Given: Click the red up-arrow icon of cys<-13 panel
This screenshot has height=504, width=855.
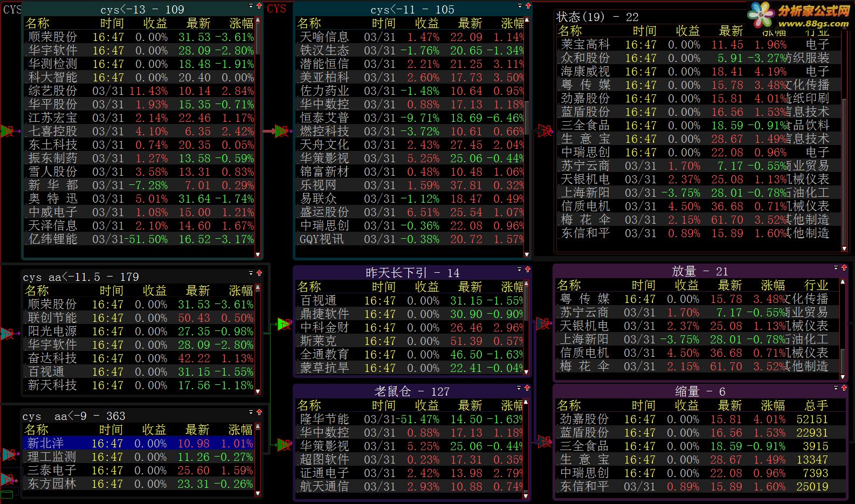Looking at the screenshot, I should [259, 6].
